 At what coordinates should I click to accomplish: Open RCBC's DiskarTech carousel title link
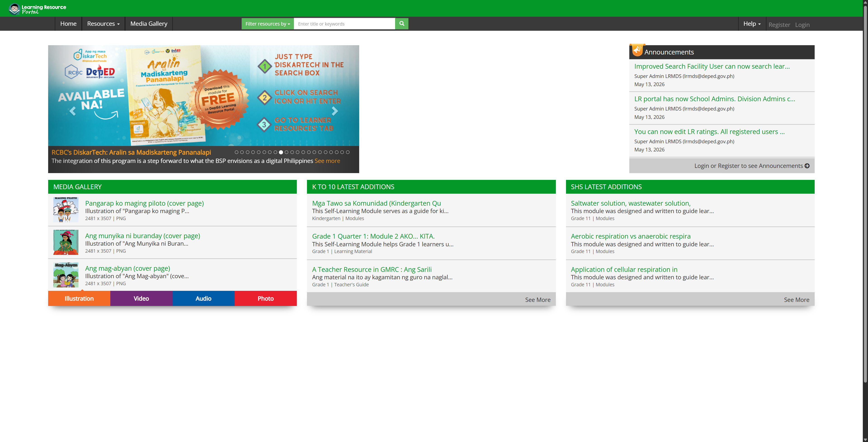[x=131, y=152]
